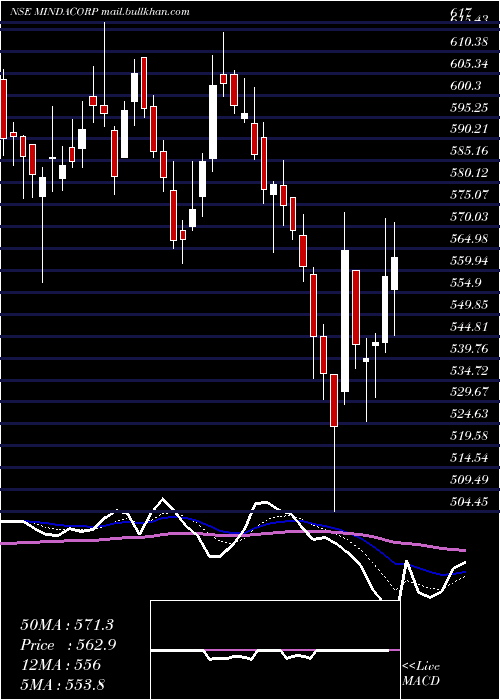Viewport: 500px width, 700px height.
Task: Click the 544.81 price axis label
Action: [468, 326]
